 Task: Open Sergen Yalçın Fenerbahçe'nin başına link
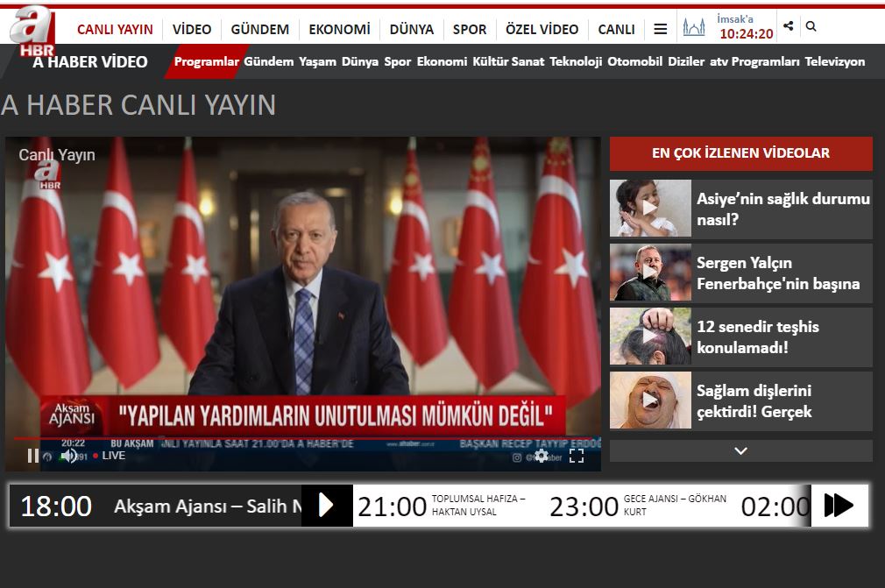coord(778,273)
